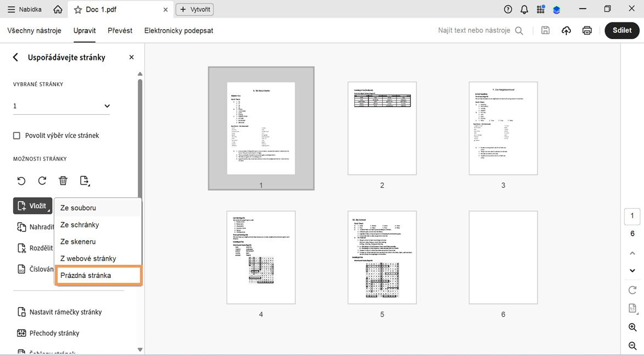Choose Ze schránky from the insert menu

(x=98, y=225)
